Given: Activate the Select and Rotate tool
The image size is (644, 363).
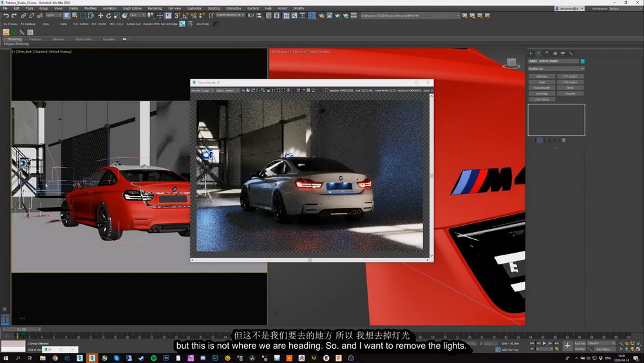Looking at the screenshot, I should (x=108, y=15).
